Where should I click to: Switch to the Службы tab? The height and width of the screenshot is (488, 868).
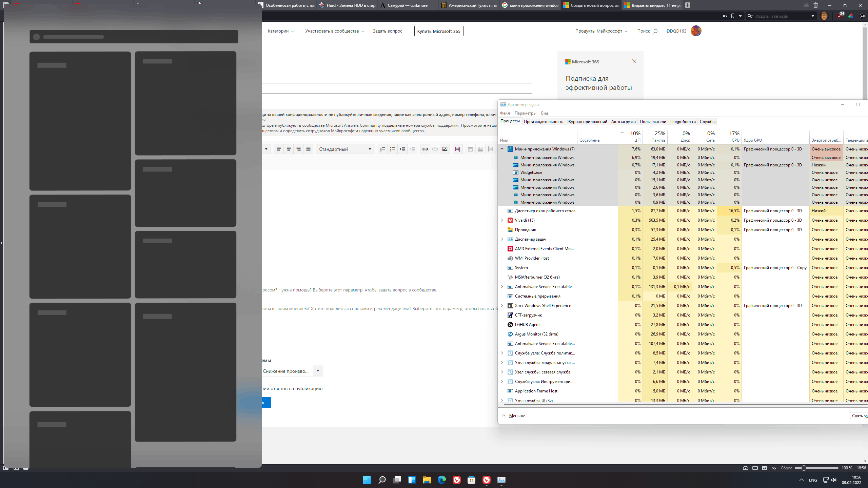[708, 122]
